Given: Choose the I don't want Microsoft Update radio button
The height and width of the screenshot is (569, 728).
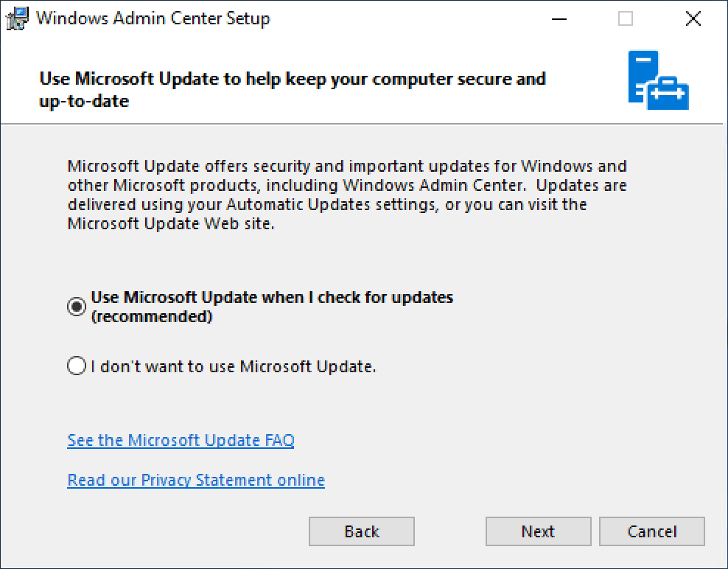Looking at the screenshot, I should pos(77,366).
